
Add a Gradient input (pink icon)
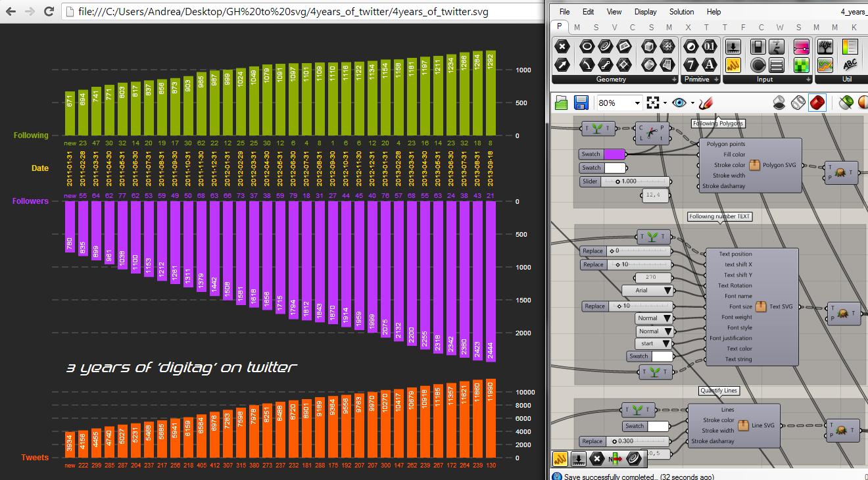click(801, 47)
